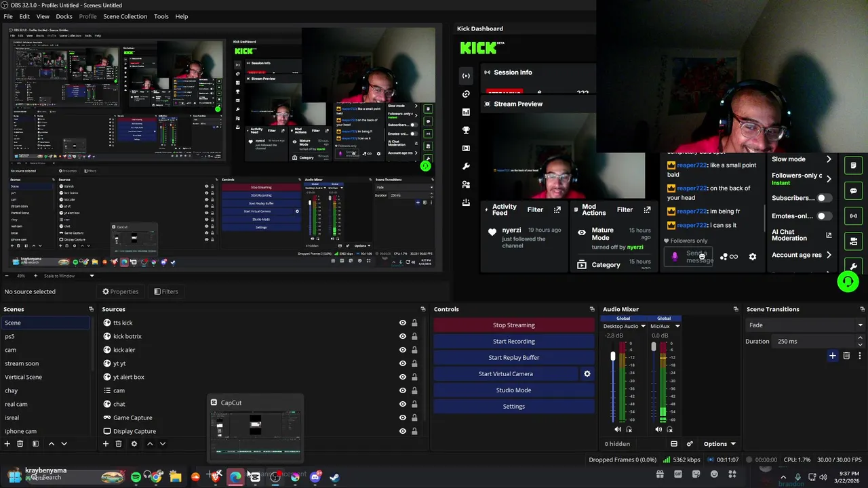Adjust the Mic/Aux volume fader

(654, 346)
